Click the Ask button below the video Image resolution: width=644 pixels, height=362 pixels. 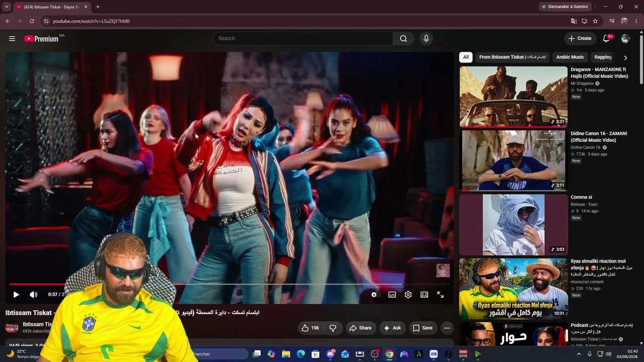coord(392,328)
